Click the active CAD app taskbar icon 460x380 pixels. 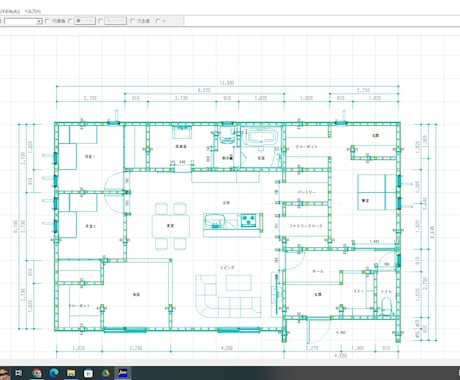(123, 373)
